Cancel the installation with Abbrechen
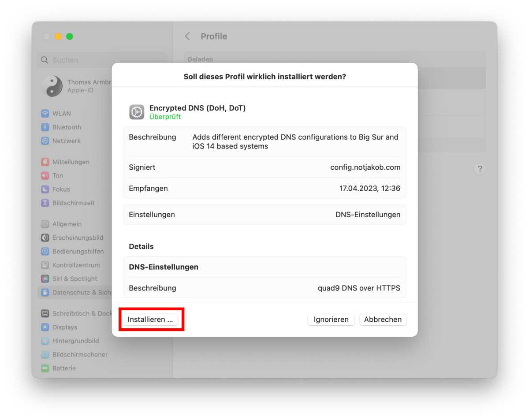Image resolution: width=529 pixels, height=420 pixels. click(383, 319)
